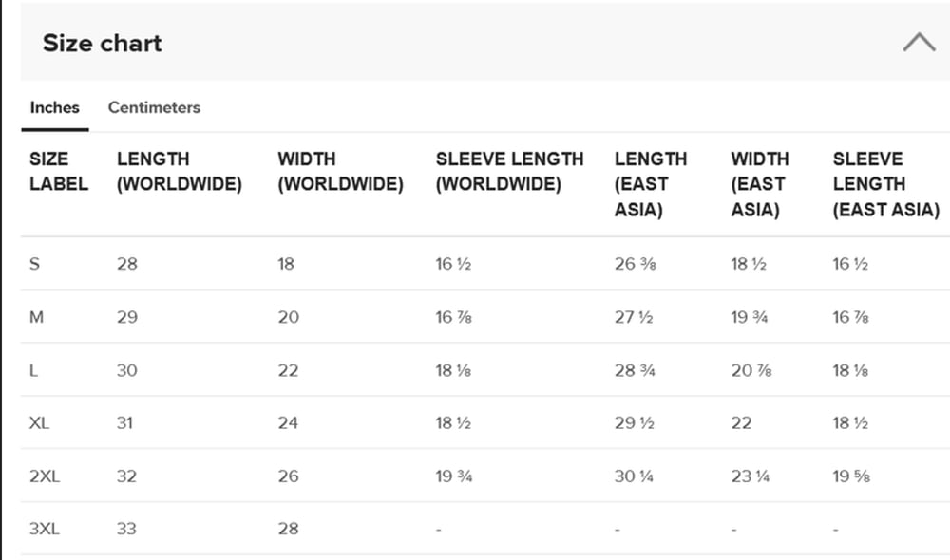Screen dimensions: 950x560
Task: Click the LENGTH (WORLDWIDE) column header
Action: tap(180, 172)
